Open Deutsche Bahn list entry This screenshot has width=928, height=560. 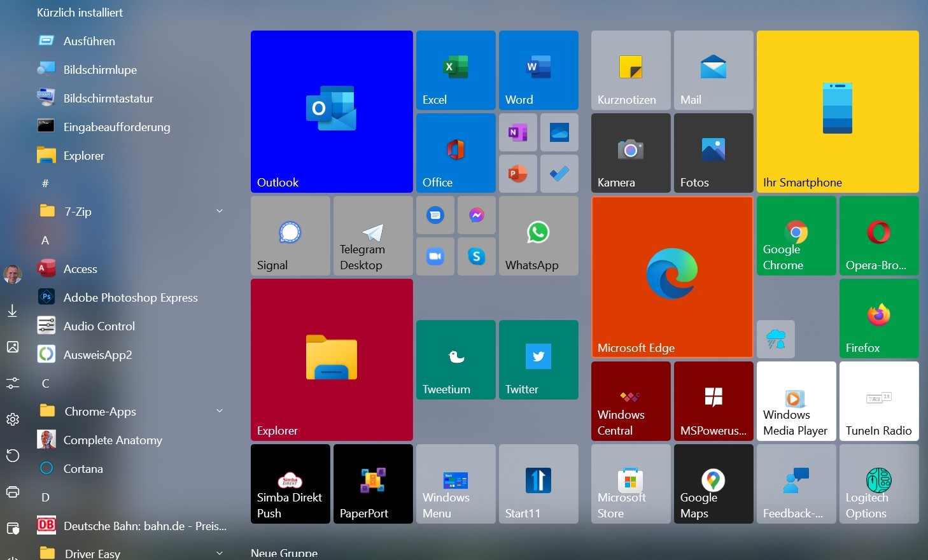130,526
